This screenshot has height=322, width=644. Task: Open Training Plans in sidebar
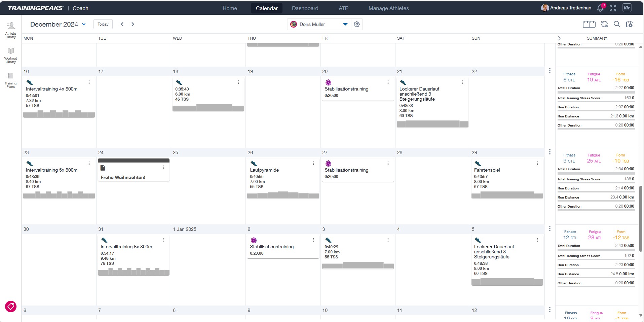pos(10,80)
